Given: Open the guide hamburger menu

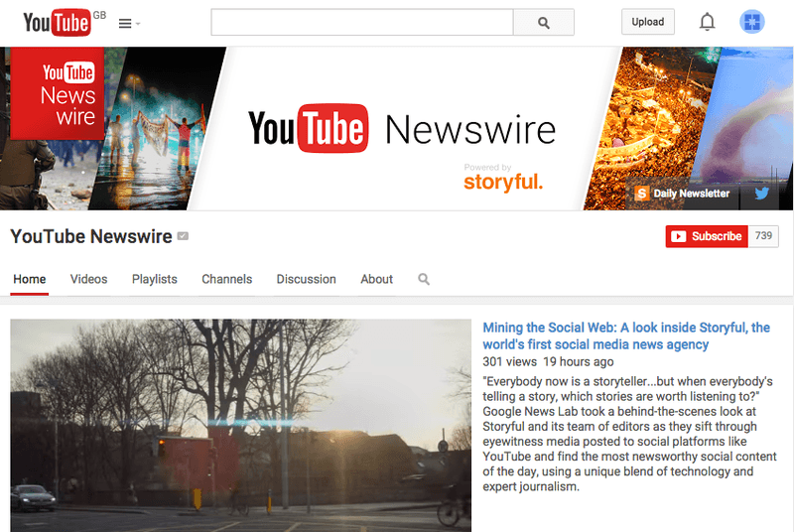Looking at the screenshot, I should (126, 23).
